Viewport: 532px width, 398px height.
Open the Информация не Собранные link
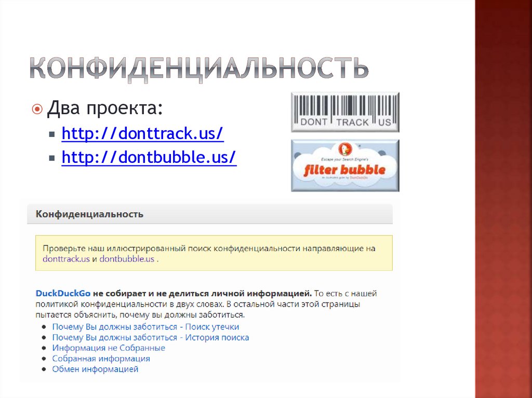[x=109, y=348]
